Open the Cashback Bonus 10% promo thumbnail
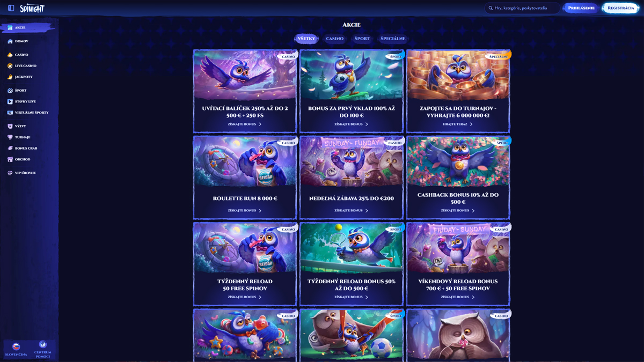 tap(458, 161)
